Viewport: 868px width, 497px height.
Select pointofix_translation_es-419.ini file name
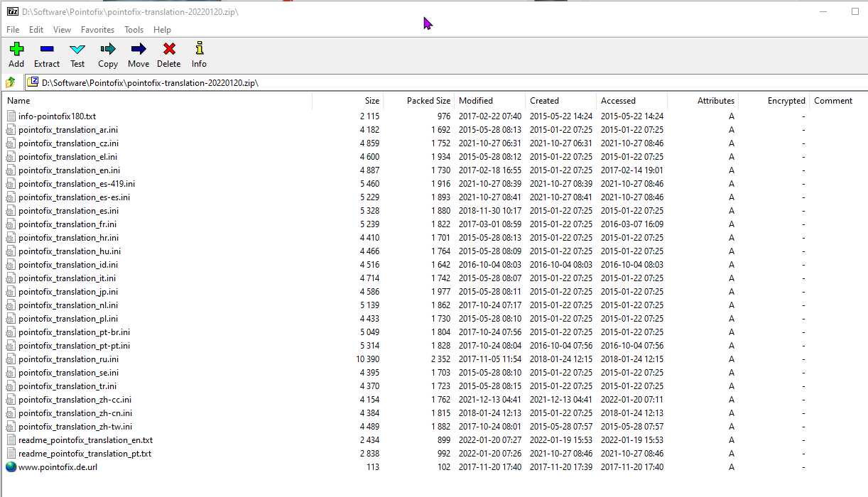77,183
